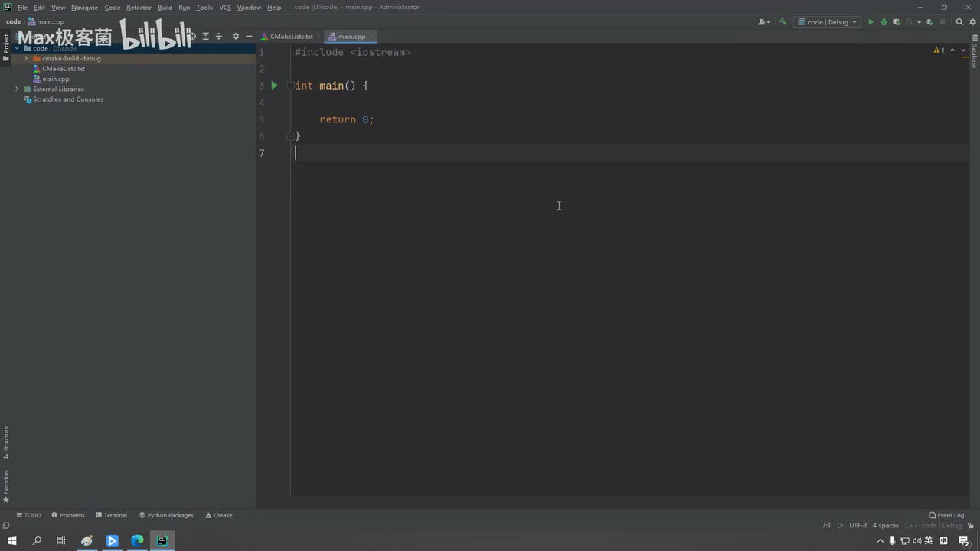Screen dimensions: 980x551
Task: Open the File menu
Action: (22, 8)
